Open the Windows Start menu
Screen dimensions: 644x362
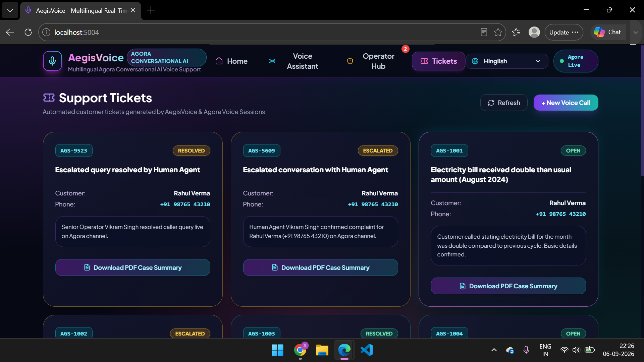point(277,350)
